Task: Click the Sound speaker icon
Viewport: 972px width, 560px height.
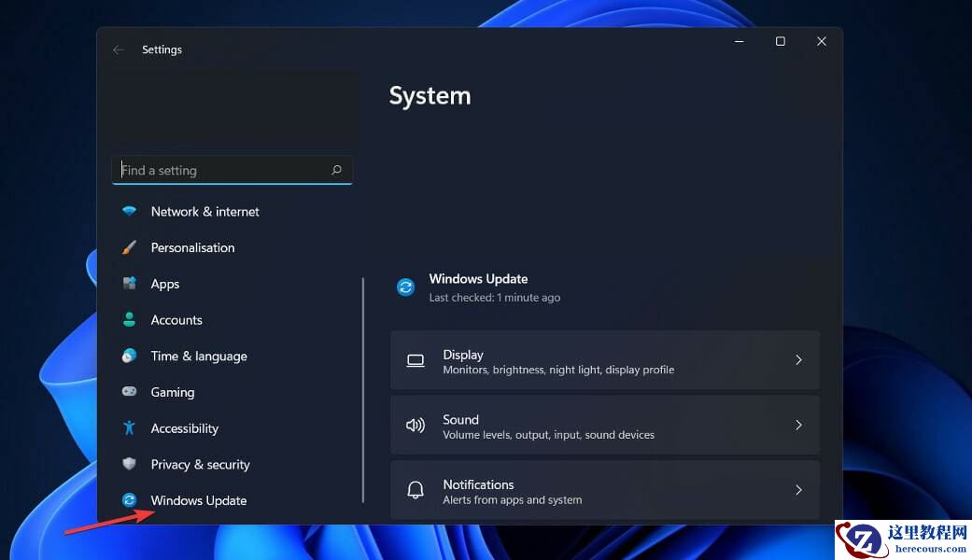Action: coord(416,425)
